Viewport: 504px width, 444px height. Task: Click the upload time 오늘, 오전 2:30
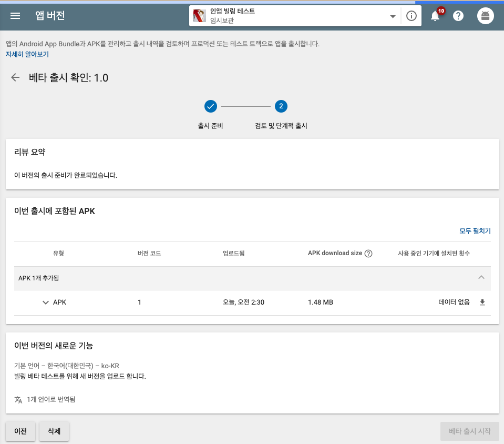(243, 302)
